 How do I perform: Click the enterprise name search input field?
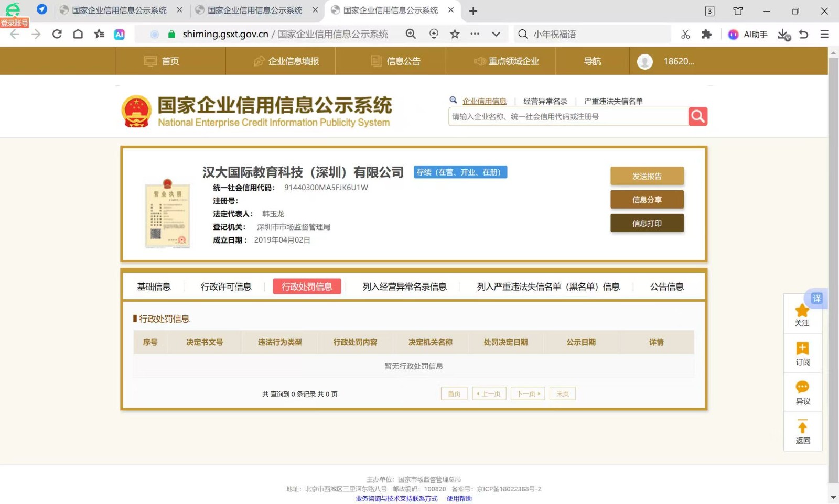pyautogui.click(x=566, y=116)
